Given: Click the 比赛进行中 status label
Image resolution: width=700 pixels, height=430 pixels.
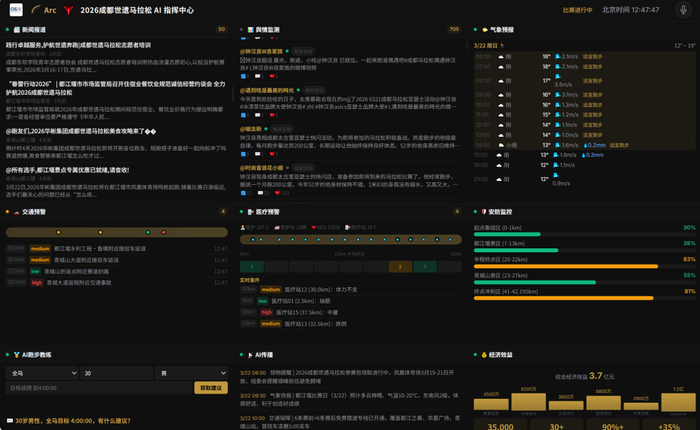Looking at the screenshot, I should [x=577, y=10].
